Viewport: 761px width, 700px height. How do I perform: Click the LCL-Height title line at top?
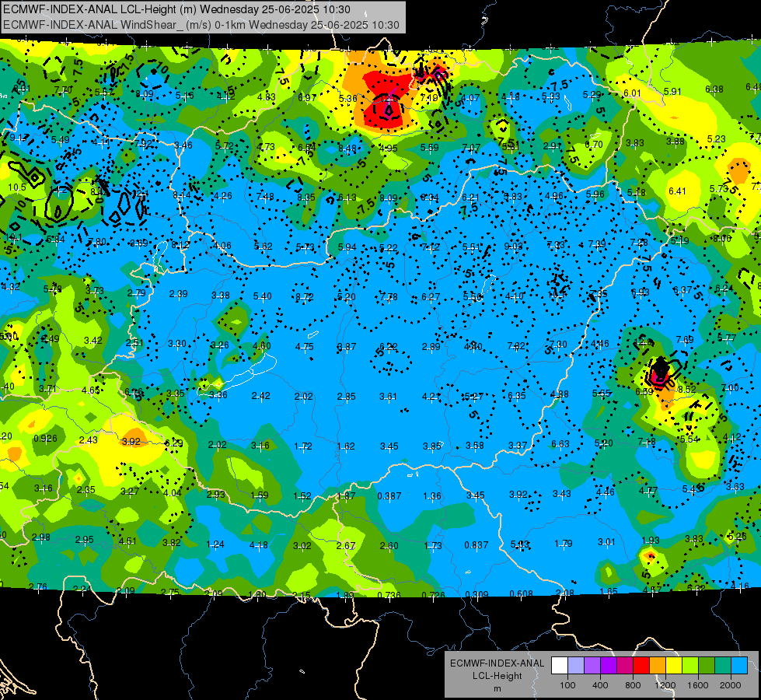[176, 9]
